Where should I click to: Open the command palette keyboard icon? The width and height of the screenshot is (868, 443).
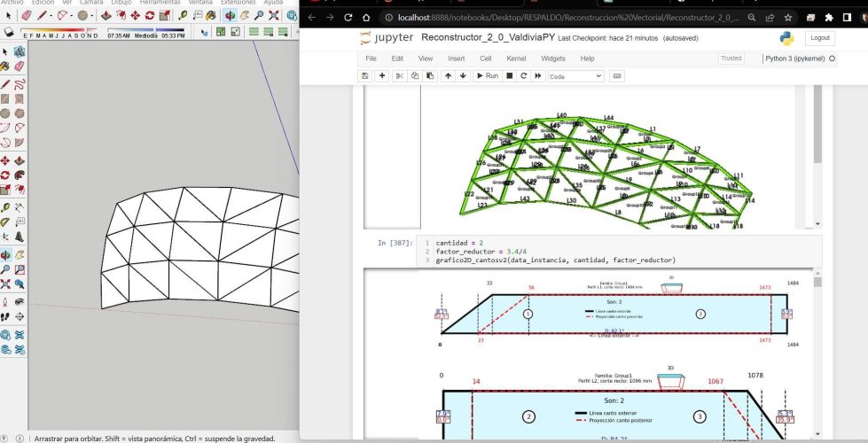(617, 76)
